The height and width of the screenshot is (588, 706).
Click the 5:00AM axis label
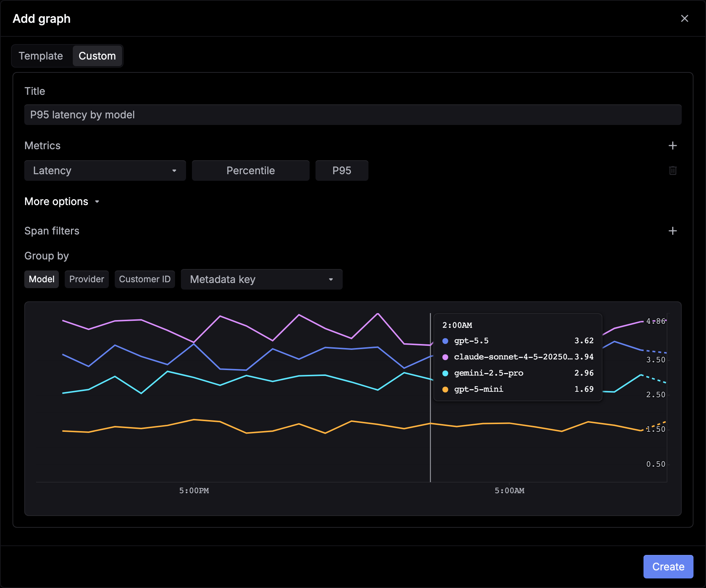tap(509, 491)
